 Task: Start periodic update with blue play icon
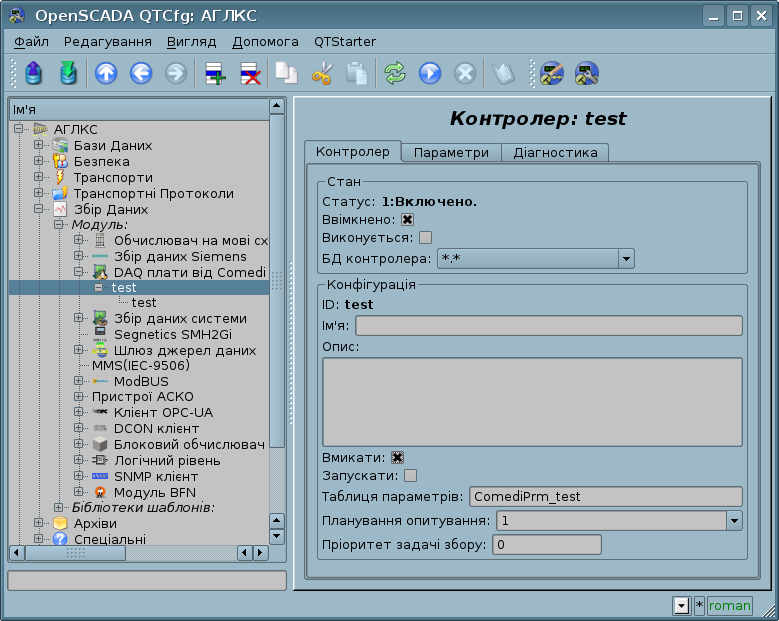[x=430, y=74]
